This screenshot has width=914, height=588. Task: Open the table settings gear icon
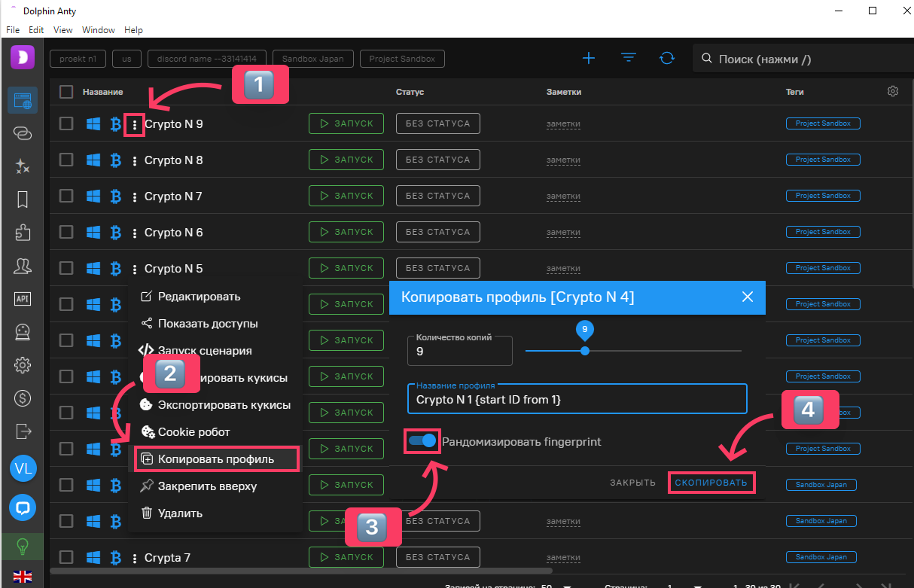(x=893, y=91)
